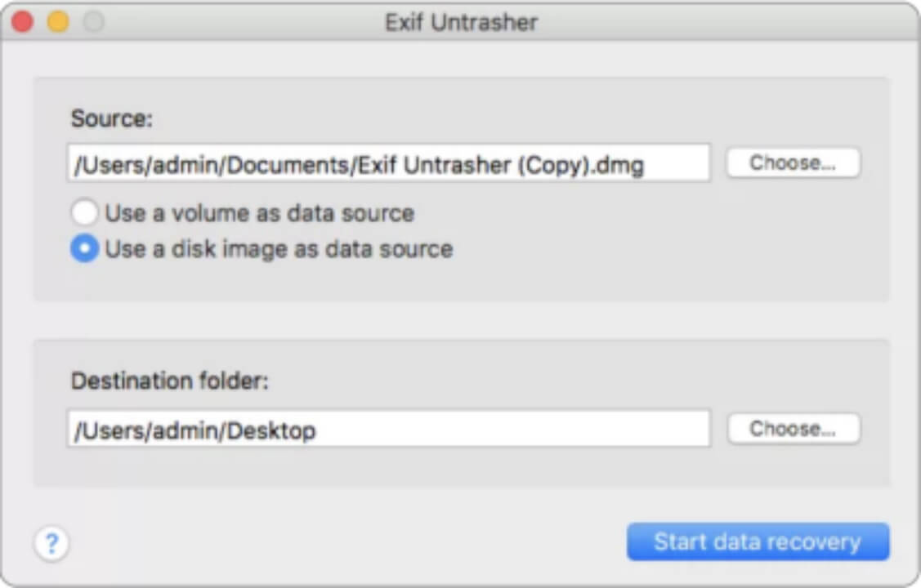Click the 'Destination folder:' label
Screen dimensions: 921x588
170,381
